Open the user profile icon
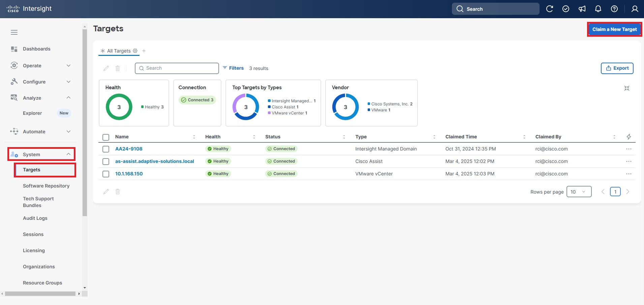Viewport: 644px width, 305px height. click(635, 9)
